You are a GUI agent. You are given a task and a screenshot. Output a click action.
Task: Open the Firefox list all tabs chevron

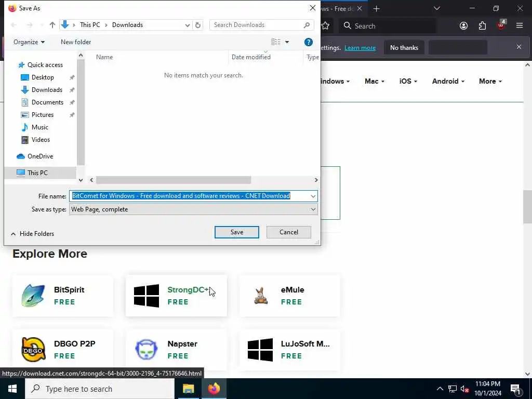point(436,8)
